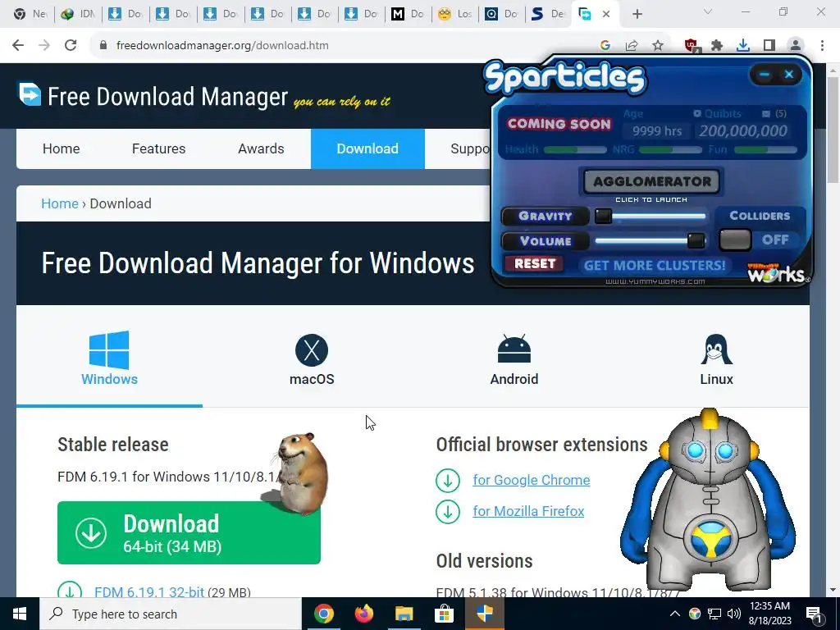Click the robot character on the page

pyautogui.click(x=708, y=501)
